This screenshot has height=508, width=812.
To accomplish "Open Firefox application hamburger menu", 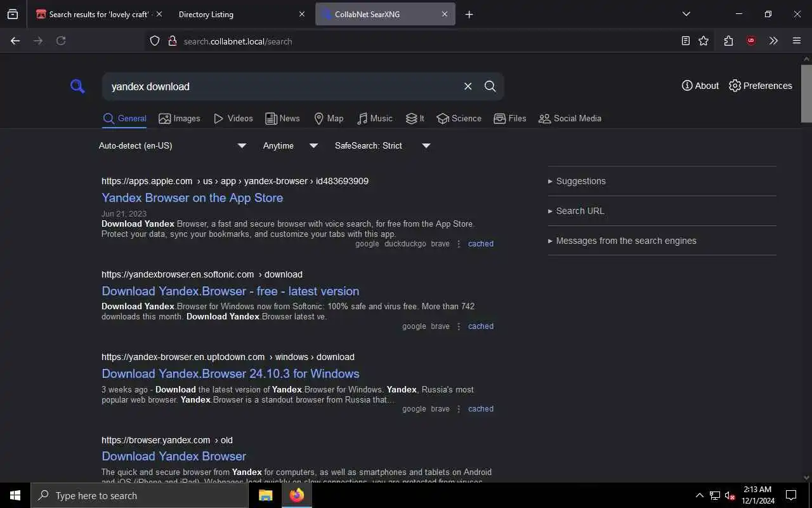I will (x=797, y=41).
